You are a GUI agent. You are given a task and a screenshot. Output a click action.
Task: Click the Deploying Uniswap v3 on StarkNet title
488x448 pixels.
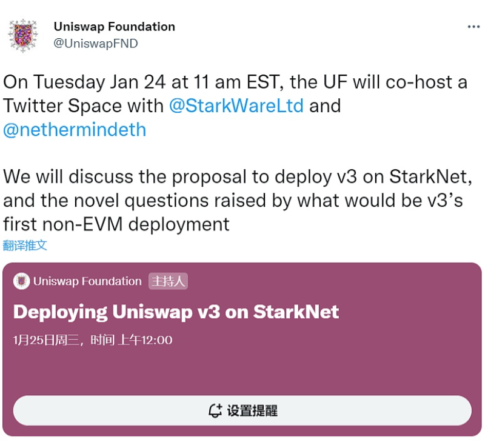(x=176, y=312)
